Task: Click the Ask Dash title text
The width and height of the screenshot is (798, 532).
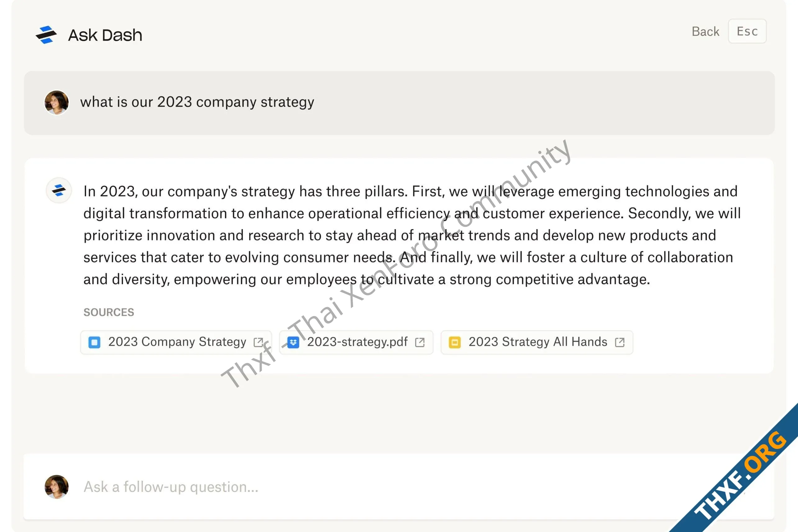Action: tap(105, 35)
